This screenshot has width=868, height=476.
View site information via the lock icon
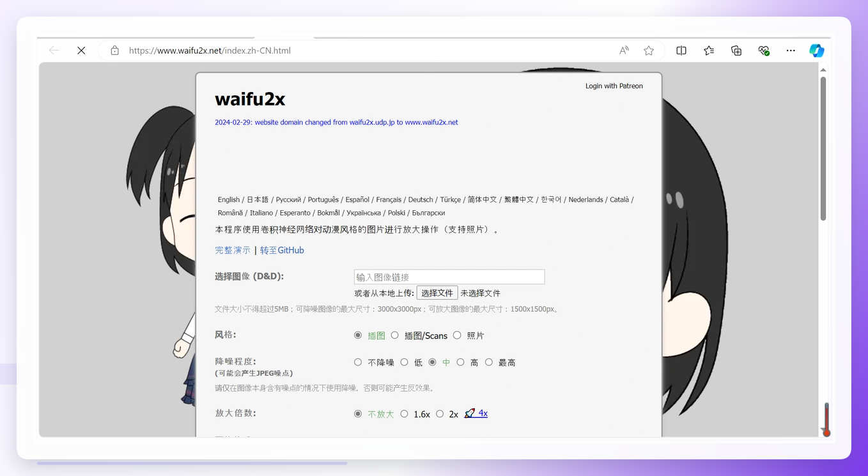click(x=114, y=50)
